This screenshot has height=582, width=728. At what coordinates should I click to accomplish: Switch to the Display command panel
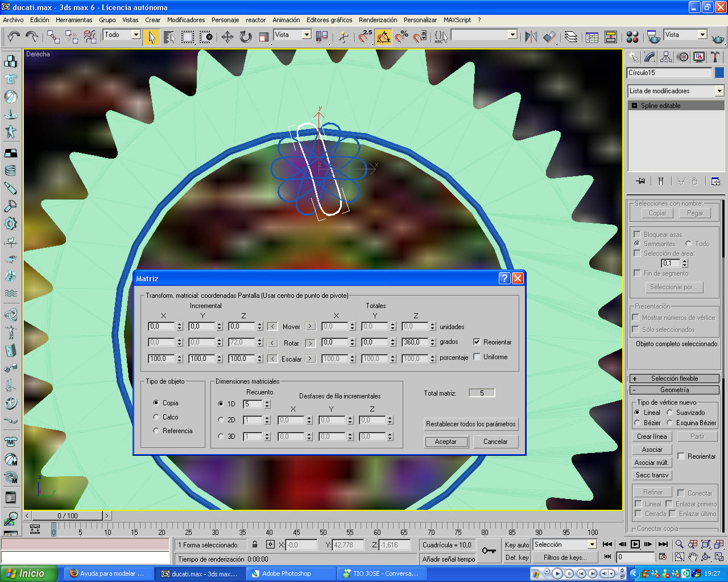point(699,57)
